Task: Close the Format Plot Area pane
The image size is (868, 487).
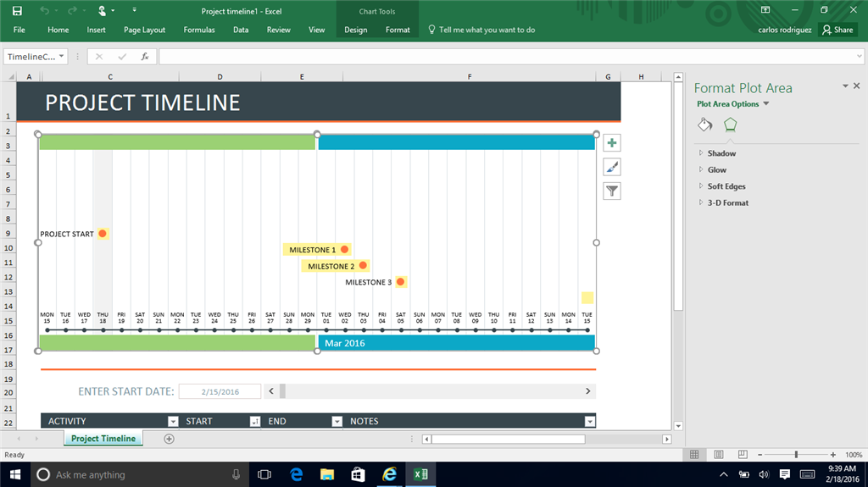Action: tap(856, 86)
